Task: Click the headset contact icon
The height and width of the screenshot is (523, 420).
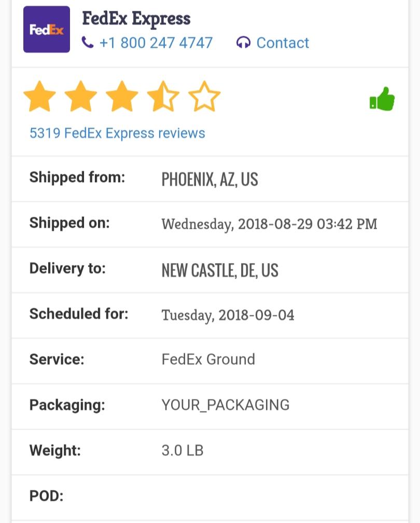Action: point(243,43)
